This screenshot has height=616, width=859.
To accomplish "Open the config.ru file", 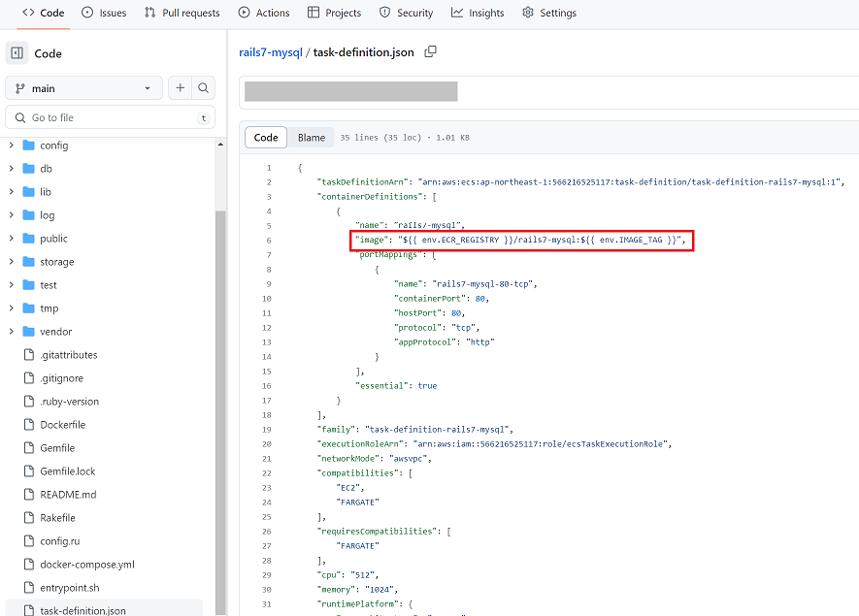I will coord(60,541).
